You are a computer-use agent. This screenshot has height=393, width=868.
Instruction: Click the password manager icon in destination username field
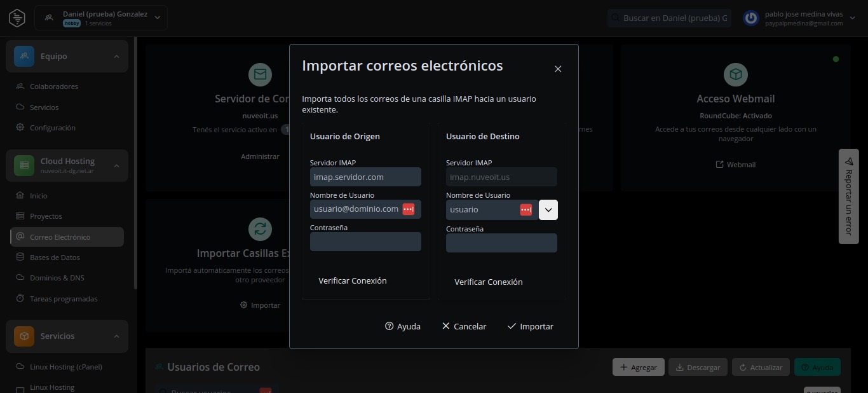[x=526, y=210]
